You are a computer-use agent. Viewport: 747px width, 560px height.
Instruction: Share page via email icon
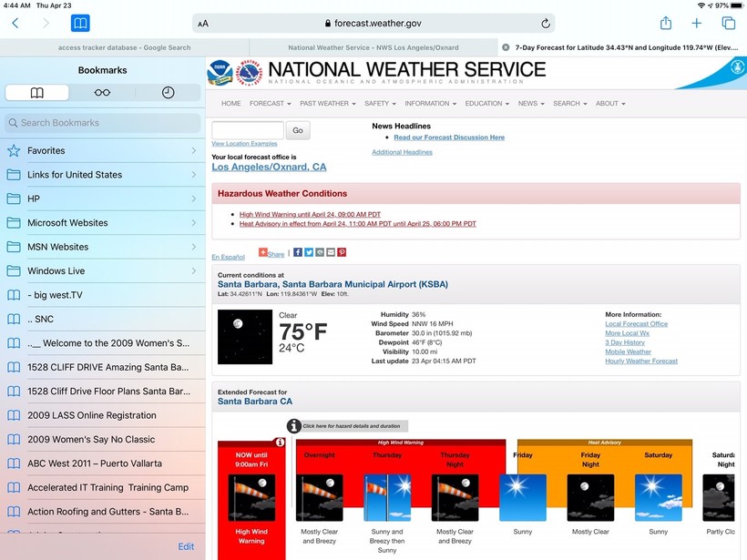click(x=331, y=252)
